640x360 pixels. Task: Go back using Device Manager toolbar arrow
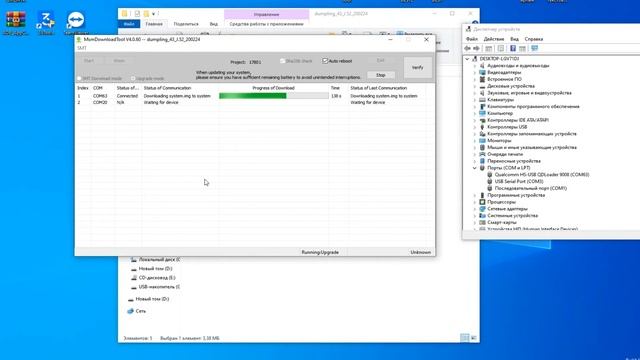pyautogui.click(x=468, y=48)
